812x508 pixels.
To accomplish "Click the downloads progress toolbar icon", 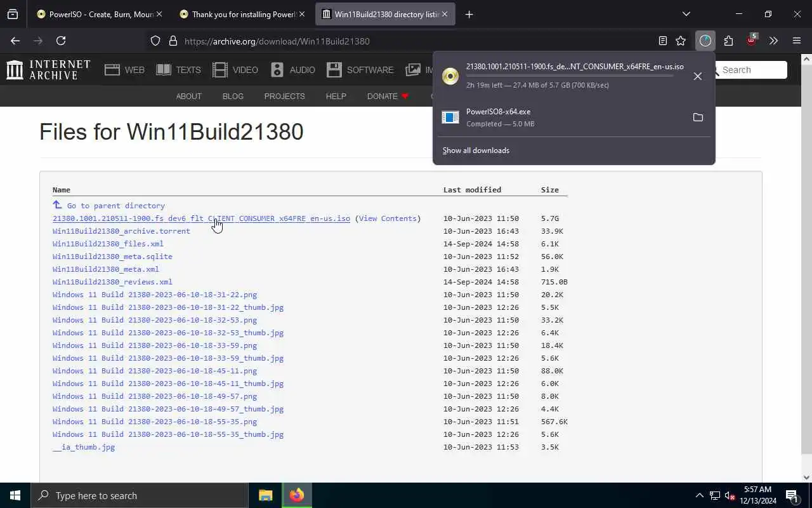I will (x=705, y=41).
